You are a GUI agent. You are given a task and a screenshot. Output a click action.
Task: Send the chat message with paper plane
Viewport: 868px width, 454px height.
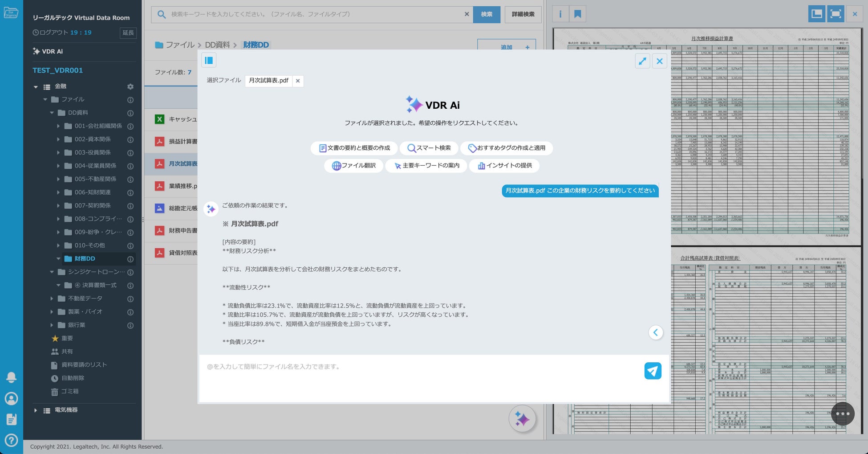click(653, 371)
